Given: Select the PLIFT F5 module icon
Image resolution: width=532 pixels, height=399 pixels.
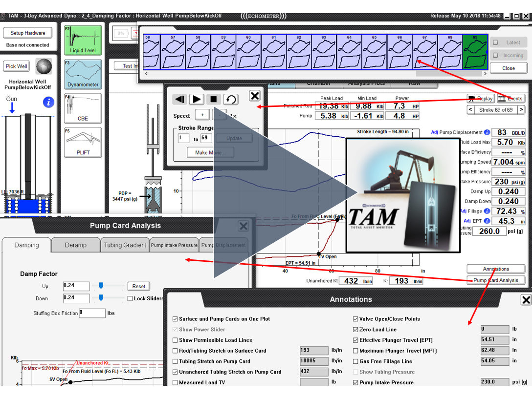Looking at the screenshot, I should click(83, 142).
